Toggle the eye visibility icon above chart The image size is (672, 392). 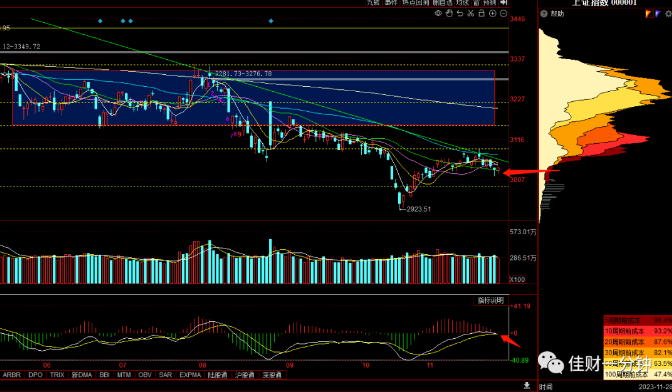438,13
